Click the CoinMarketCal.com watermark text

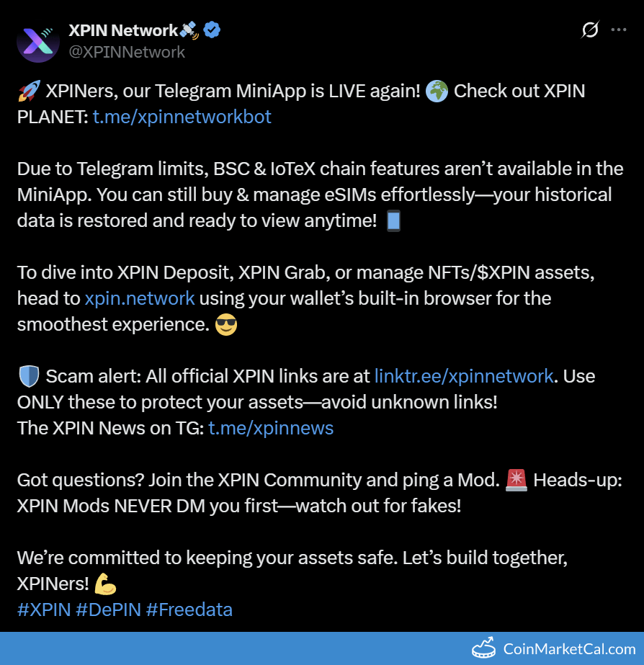[569, 649]
